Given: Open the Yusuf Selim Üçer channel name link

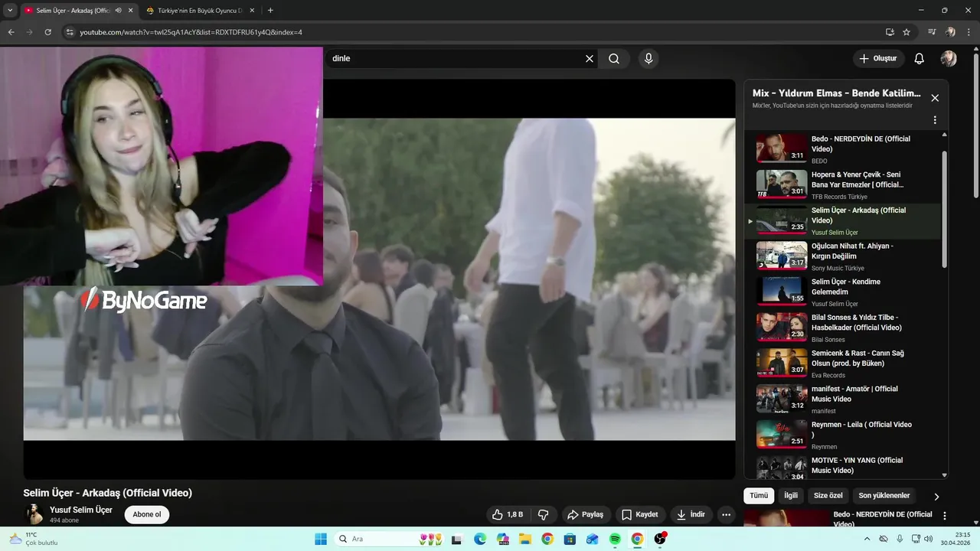Looking at the screenshot, I should (81, 510).
